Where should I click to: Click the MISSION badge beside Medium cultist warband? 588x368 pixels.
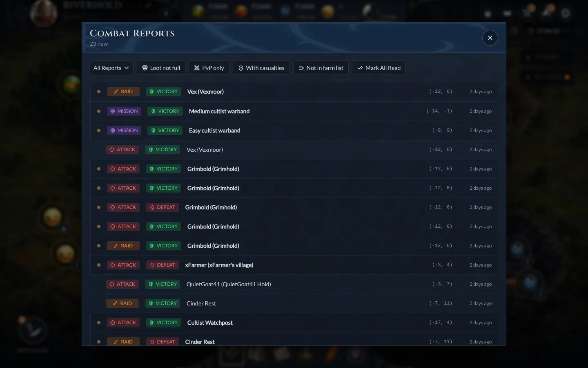click(124, 111)
